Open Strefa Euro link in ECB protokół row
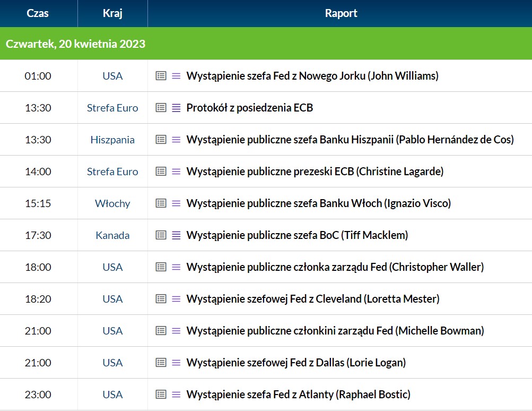This screenshot has width=532, height=411. pos(112,108)
